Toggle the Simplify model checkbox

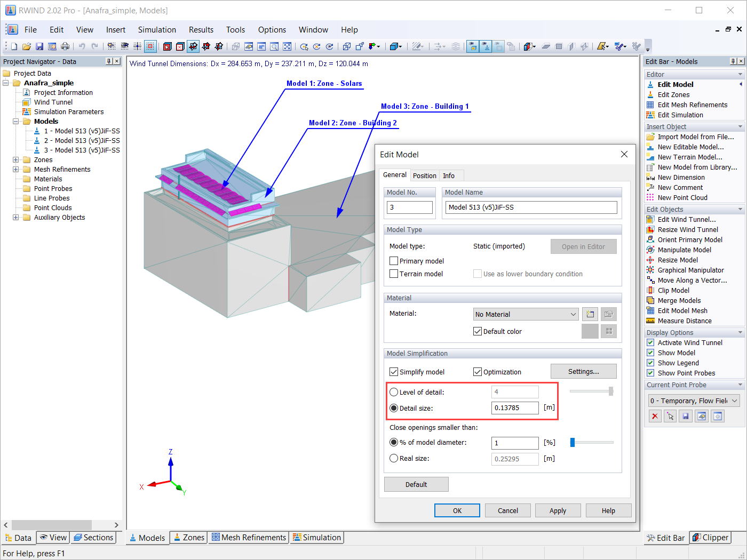click(394, 372)
